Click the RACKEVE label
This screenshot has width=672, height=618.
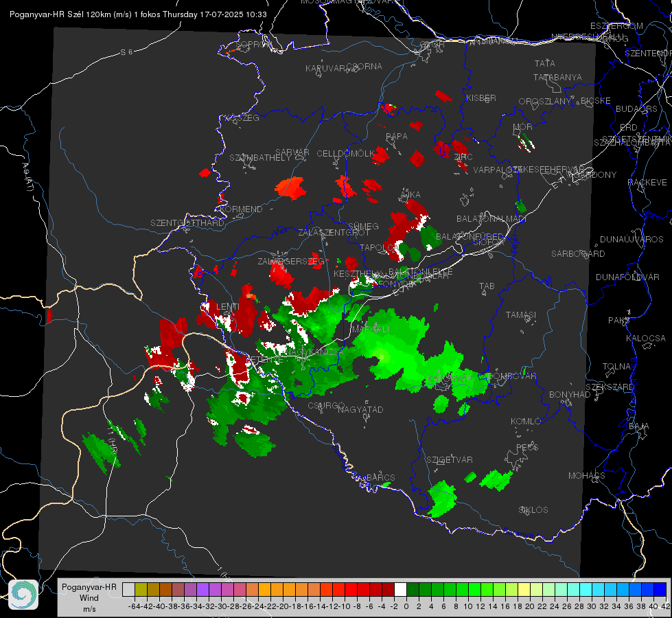647,183
